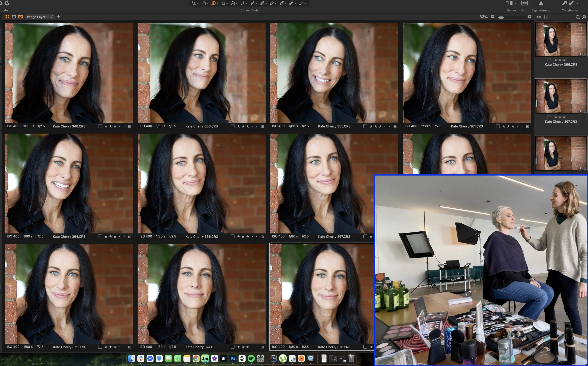Adjust the viewer zoom slider handle
This screenshot has width=588, height=366.
(x=501, y=17)
